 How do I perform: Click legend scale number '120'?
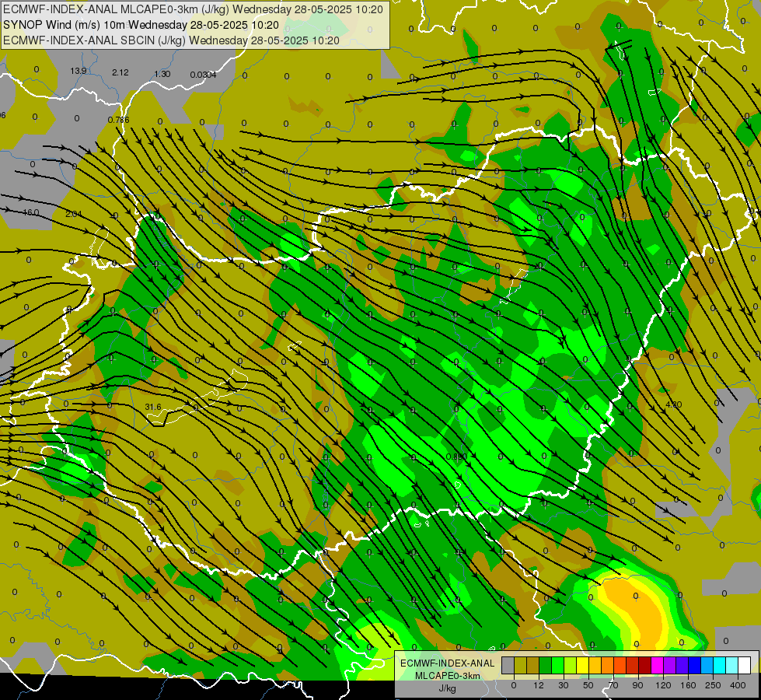click(664, 685)
